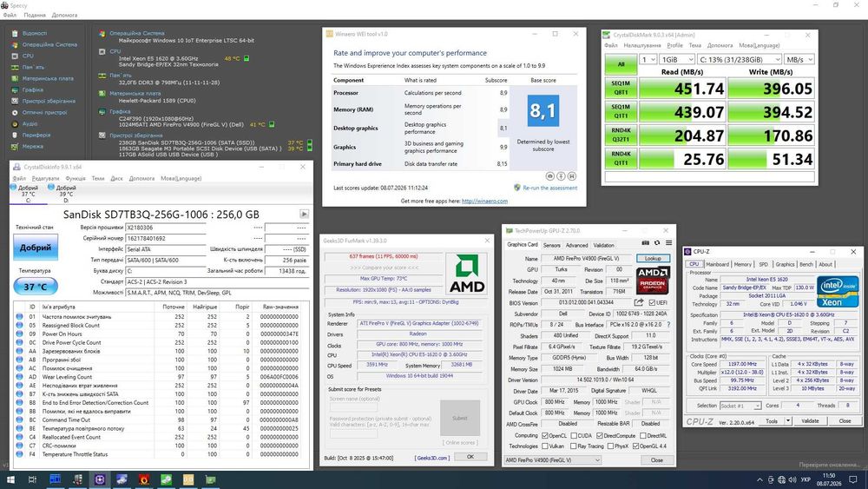
Task: Click GPU-Z screenshot camera icon
Action: [x=646, y=243]
